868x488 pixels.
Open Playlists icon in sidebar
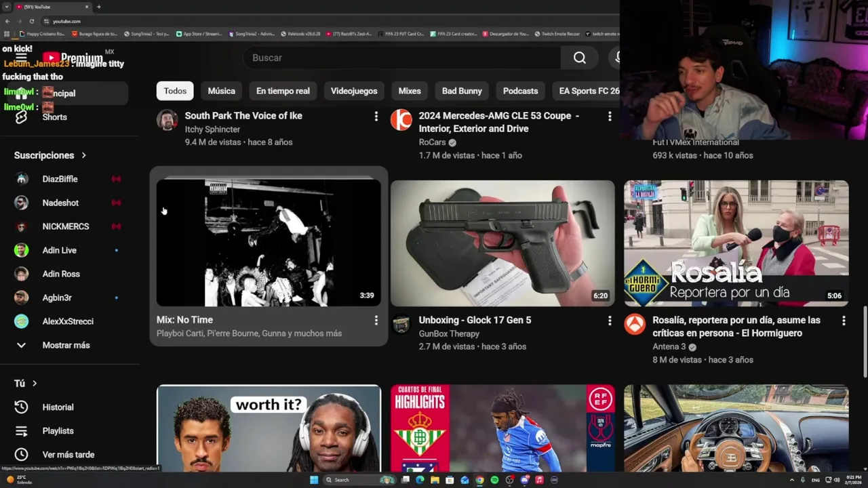click(x=21, y=431)
